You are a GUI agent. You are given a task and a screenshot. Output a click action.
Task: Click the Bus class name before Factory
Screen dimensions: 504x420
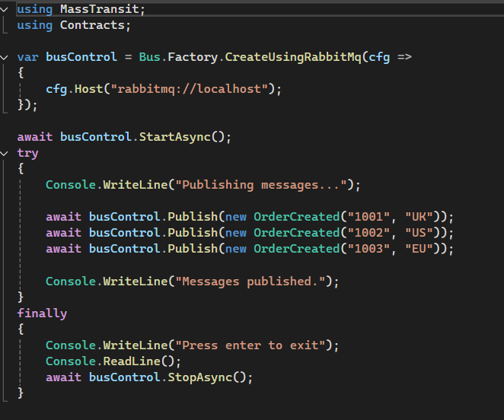tap(149, 57)
